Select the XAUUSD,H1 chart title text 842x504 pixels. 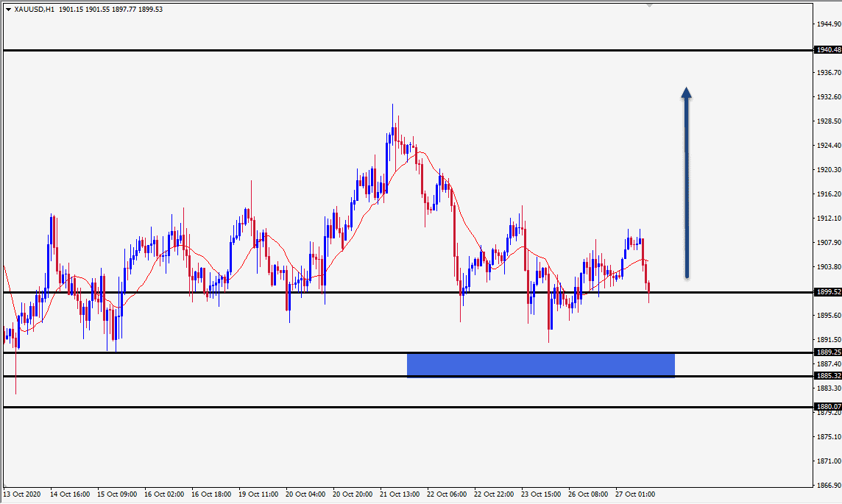pos(35,9)
